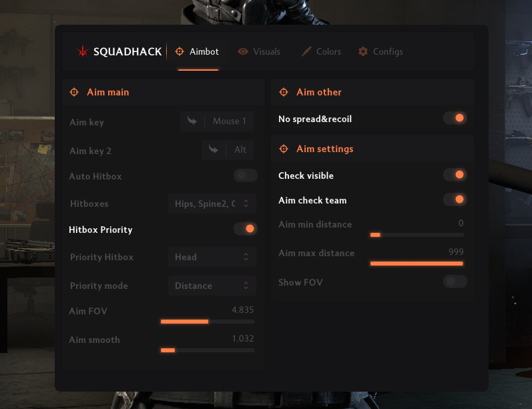The image size is (532, 409).
Task: Click the Aim FOV slider track
Action: (207, 321)
